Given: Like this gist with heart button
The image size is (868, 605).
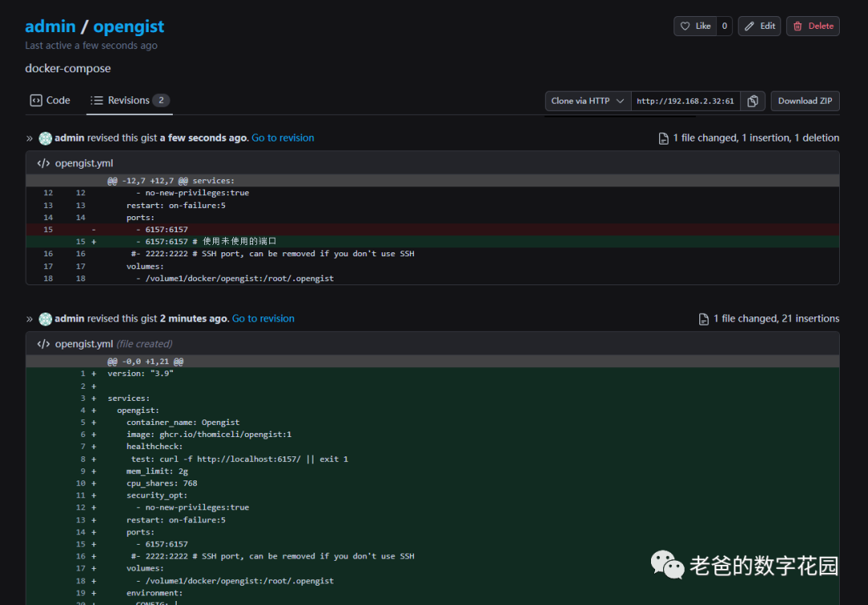Looking at the screenshot, I should tap(695, 26).
